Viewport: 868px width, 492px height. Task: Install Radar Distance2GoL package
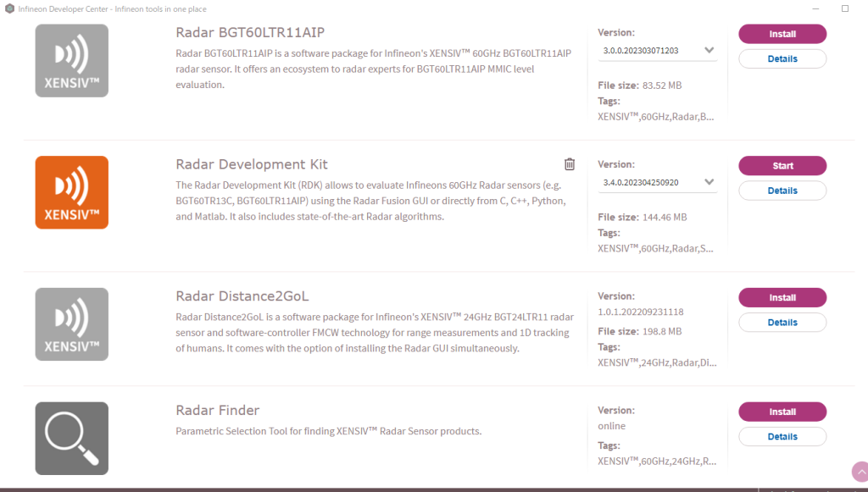coord(782,297)
